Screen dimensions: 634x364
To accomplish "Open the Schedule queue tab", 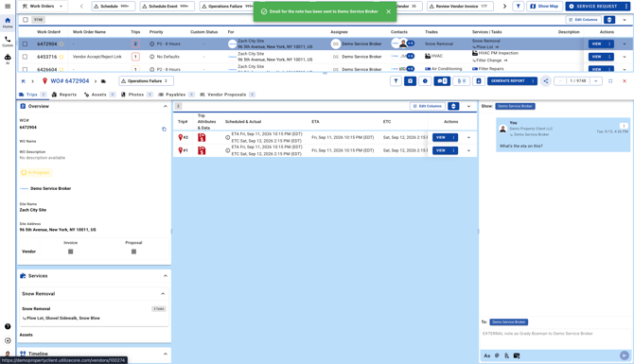I will click(113, 6).
